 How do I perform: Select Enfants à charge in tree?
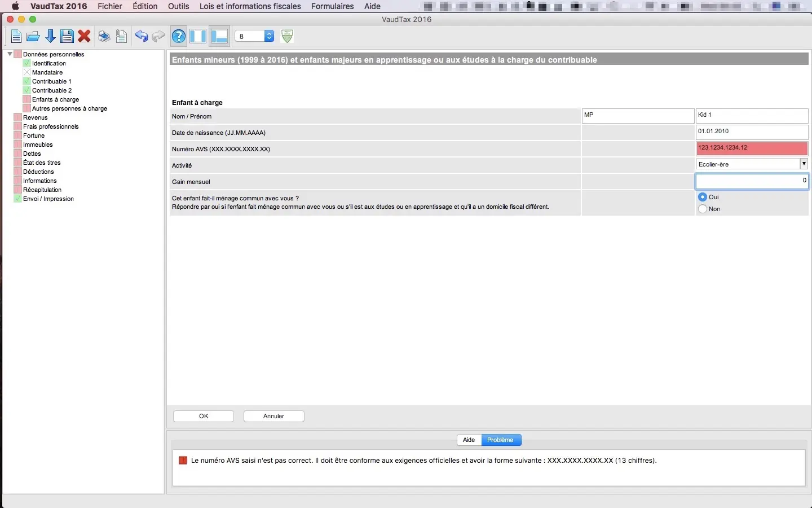(x=56, y=99)
